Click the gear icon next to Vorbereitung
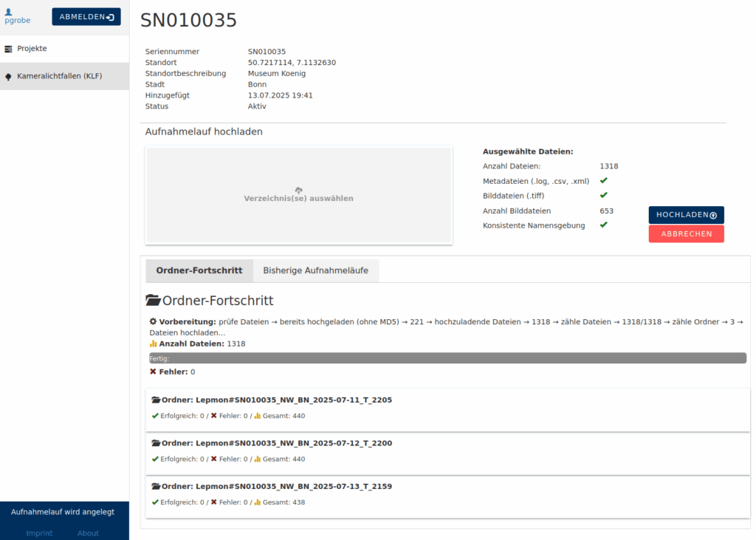756x540 pixels. (x=153, y=321)
